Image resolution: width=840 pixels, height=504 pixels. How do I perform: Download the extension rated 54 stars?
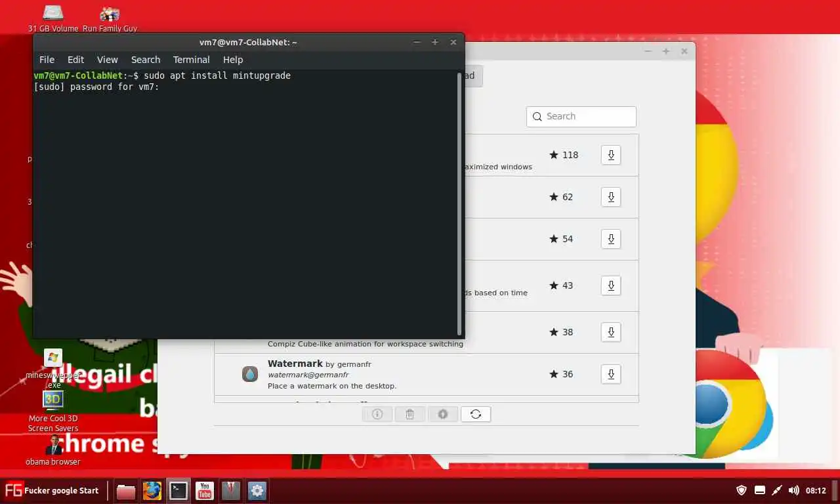[x=611, y=239]
